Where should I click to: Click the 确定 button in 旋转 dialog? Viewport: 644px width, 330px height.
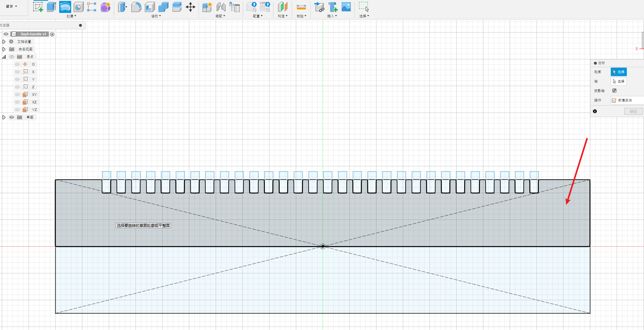point(633,111)
